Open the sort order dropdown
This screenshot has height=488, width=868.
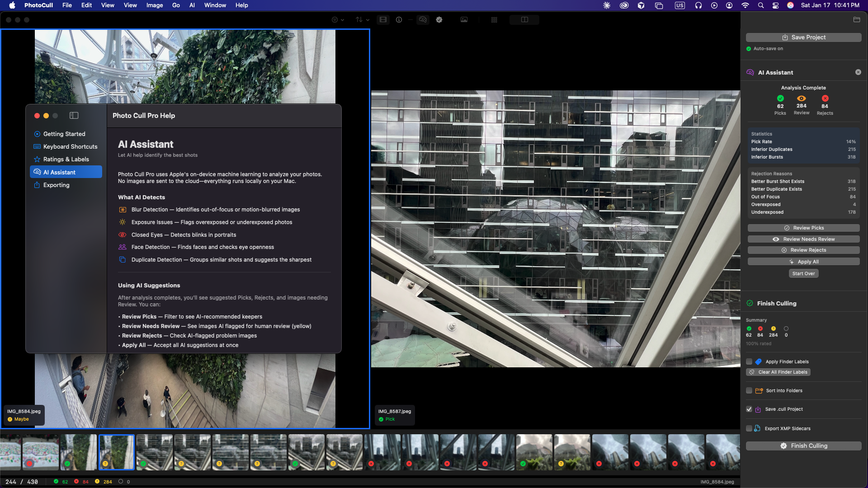point(362,20)
